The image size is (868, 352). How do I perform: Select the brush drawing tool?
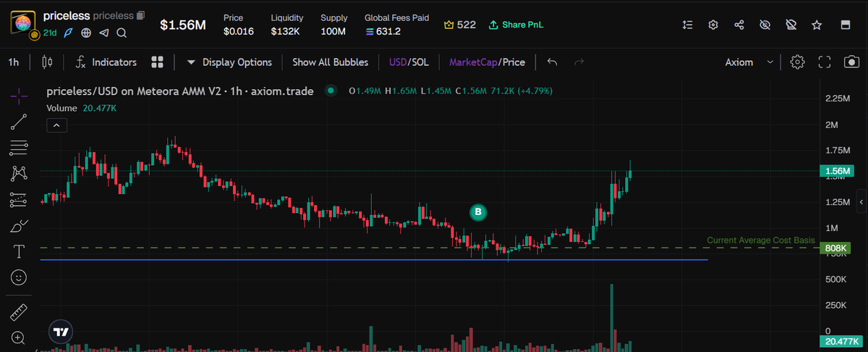pos(20,226)
